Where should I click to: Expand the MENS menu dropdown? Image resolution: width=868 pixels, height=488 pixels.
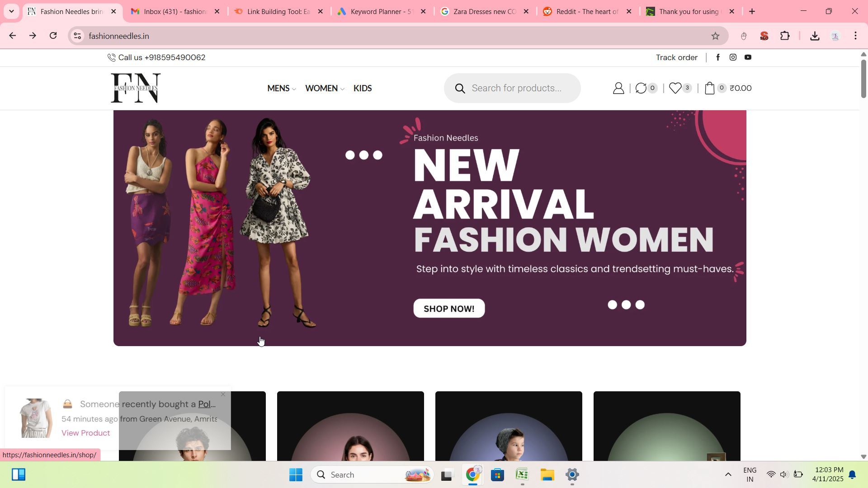tap(281, 89)
